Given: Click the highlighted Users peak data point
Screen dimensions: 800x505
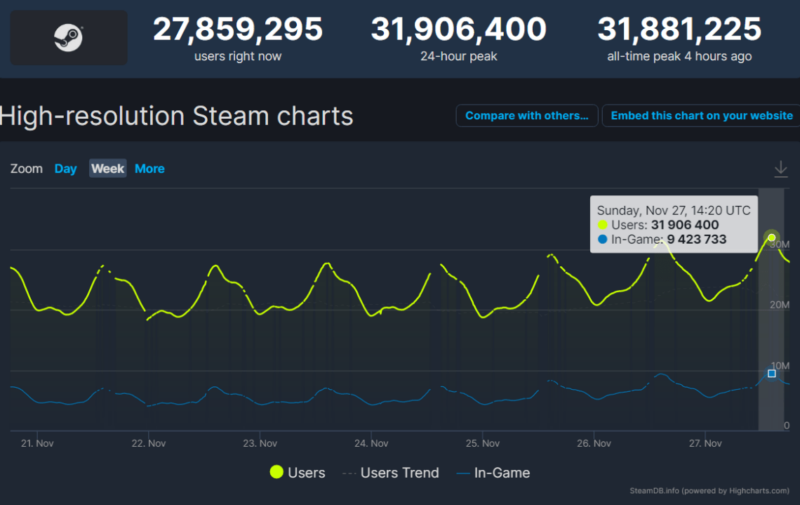Looking at the screenshot, I should point(771,237).
